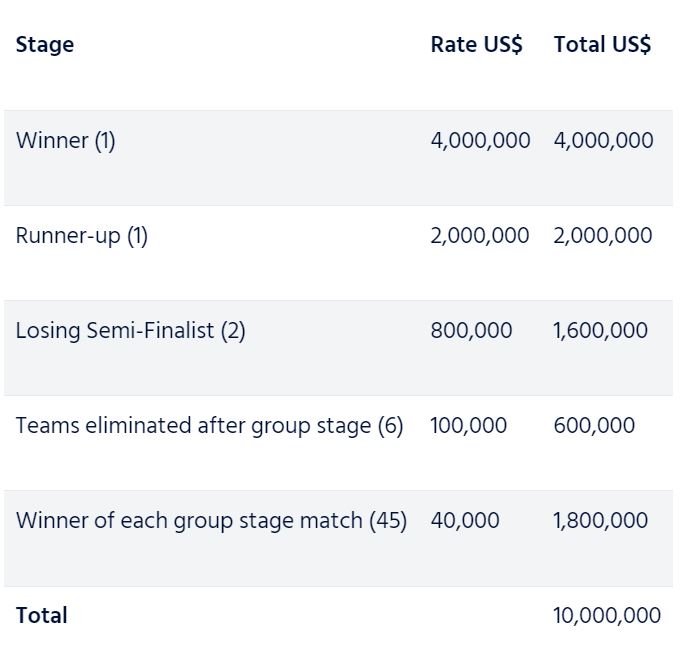Select the Winner (1) stage cell
This screenshot has width=681, height=670.
click(66, 141)
